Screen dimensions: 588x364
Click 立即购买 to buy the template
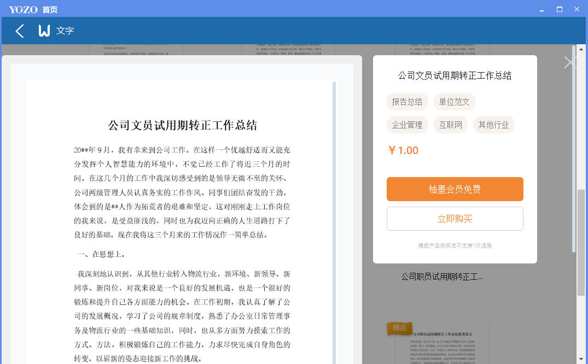tap(455, 219)
